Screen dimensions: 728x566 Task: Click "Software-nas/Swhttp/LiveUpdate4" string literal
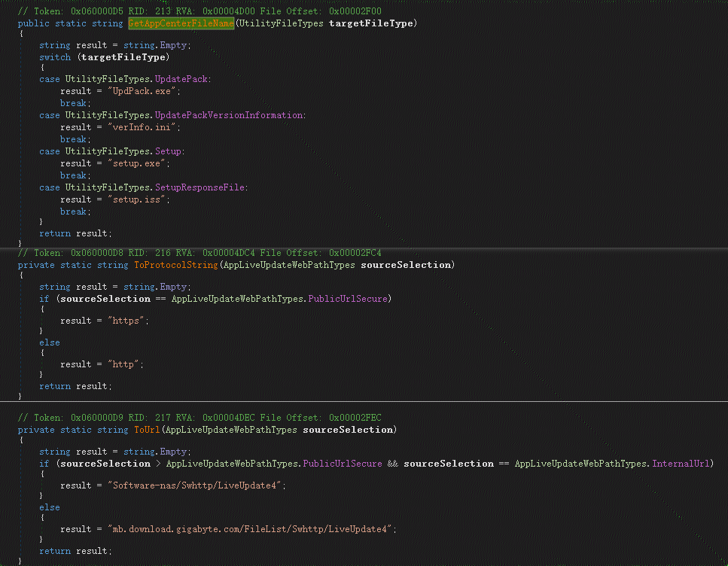(194, 485)
